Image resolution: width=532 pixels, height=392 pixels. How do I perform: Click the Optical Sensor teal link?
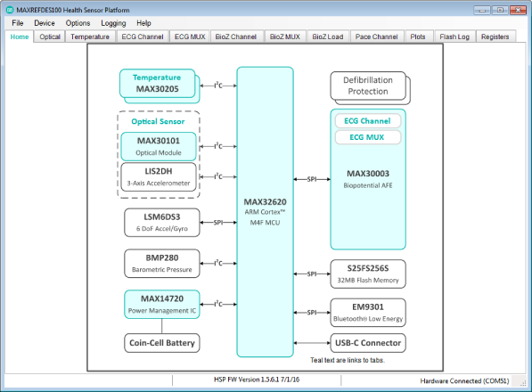pos(158,121)
